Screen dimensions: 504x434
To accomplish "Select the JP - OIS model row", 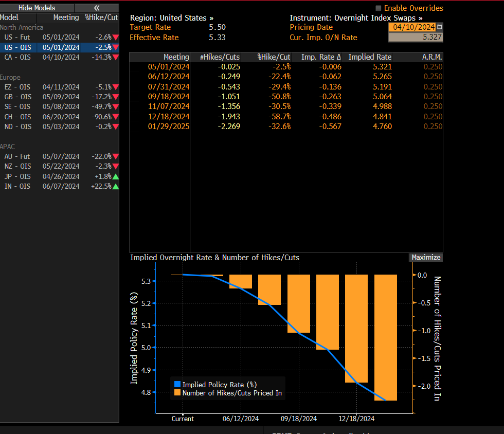I will pos(60,176).
